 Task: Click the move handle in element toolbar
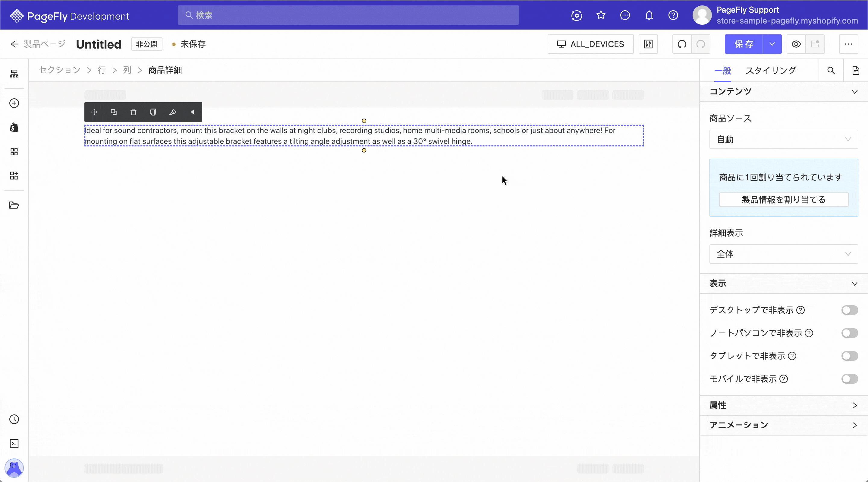pyautogui.click(x=94, y=112)
